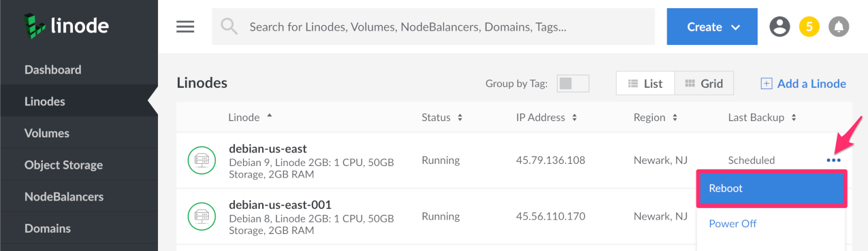Sort the table by IP Address column

pyautogui.click(x=547, y=117)
